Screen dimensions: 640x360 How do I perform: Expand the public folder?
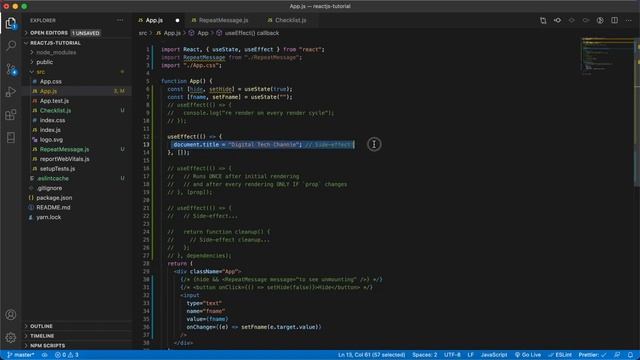[x=44, y=62]
